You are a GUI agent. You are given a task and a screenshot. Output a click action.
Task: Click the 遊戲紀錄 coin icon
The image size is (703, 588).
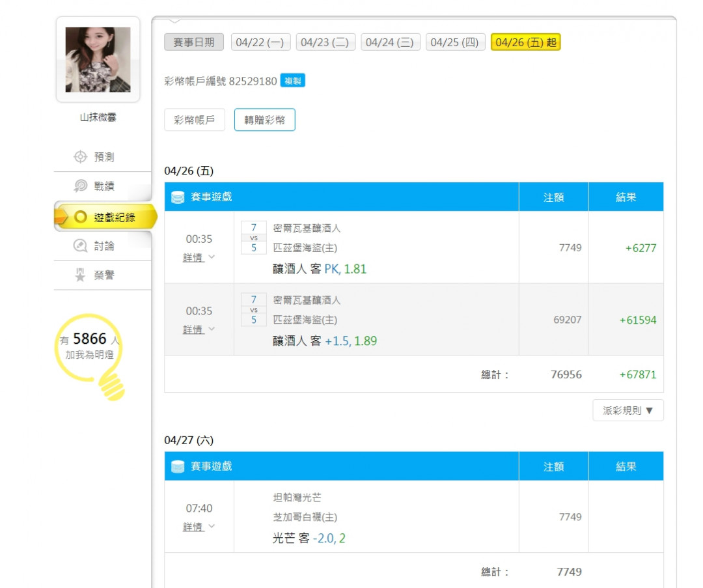coord(80,217)
